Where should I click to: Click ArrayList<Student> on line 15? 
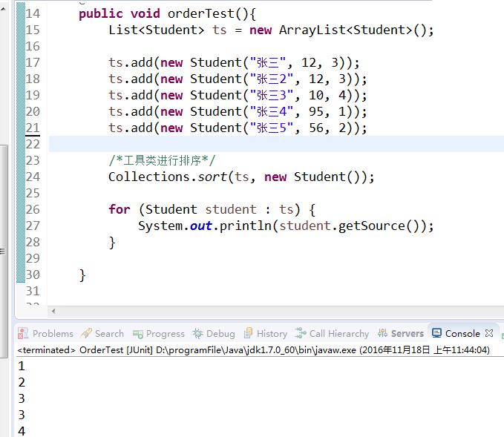(x=346, y=30)
